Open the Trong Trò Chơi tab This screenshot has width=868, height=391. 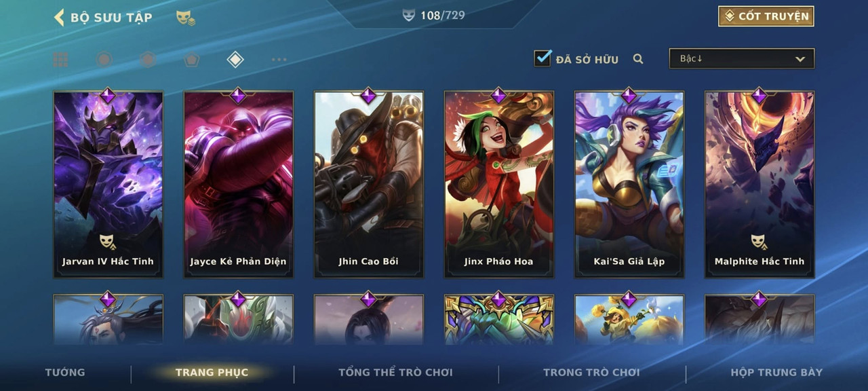(x=591, y=372)
